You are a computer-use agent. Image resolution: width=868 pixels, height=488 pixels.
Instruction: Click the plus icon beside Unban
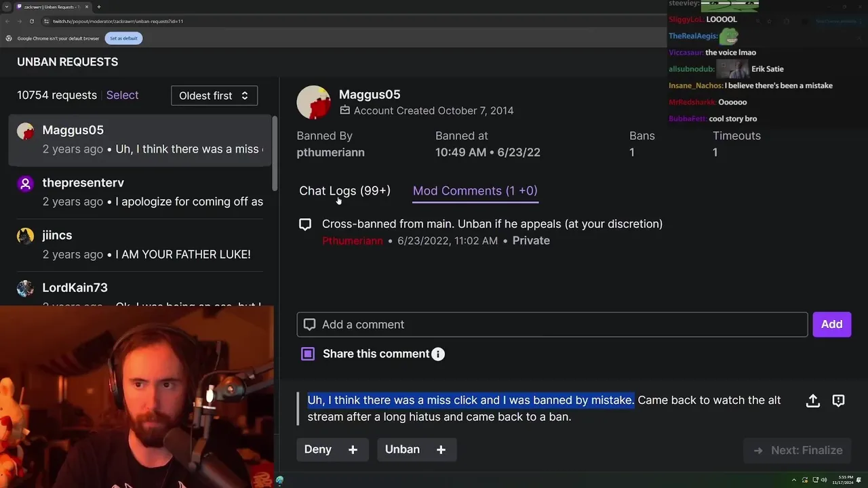click(x=441, y=449)
